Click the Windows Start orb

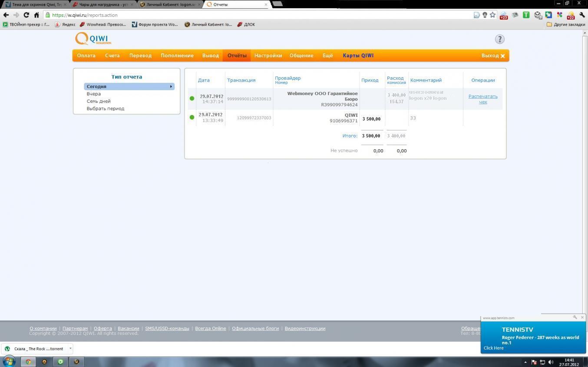pyautogui.click(x=9, y=361)
